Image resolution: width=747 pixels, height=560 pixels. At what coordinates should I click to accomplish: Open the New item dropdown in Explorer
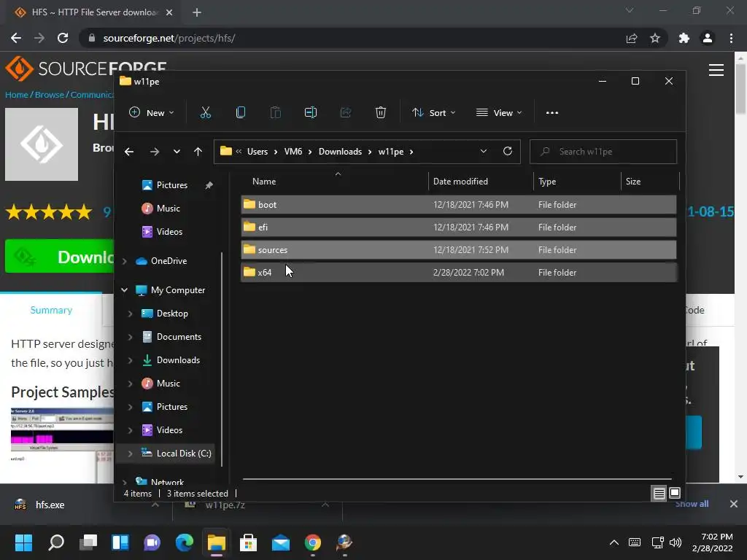pyautogui.click(x=152, y=113)
